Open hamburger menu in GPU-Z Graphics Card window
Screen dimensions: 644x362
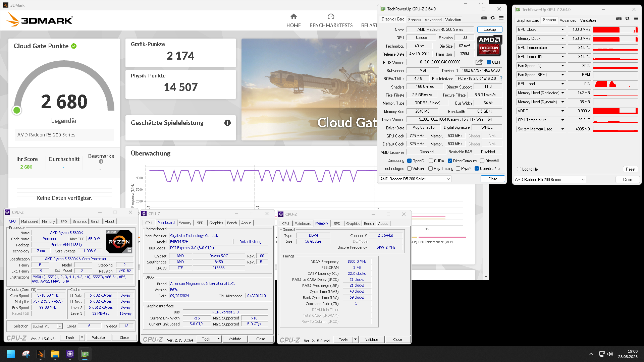[501, 18]
